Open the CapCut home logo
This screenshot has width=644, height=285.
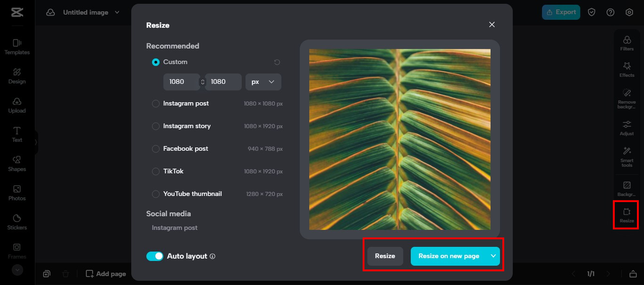17,12
